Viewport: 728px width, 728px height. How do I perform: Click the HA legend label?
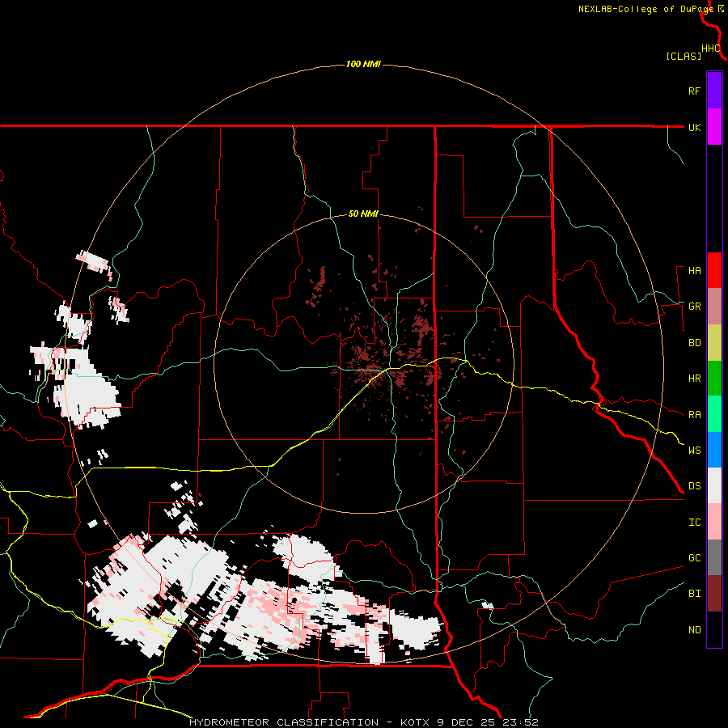[x=694, y=271]
